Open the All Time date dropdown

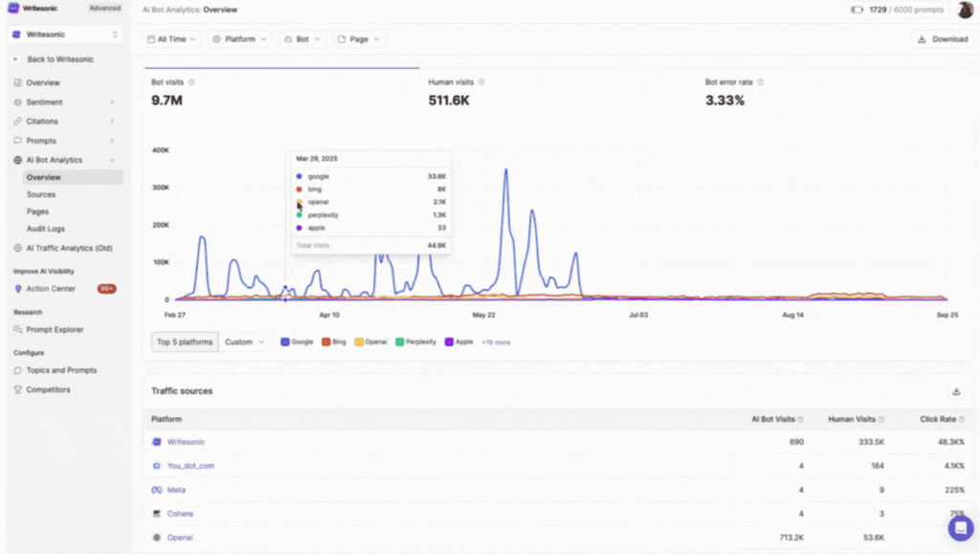[172, 38]
